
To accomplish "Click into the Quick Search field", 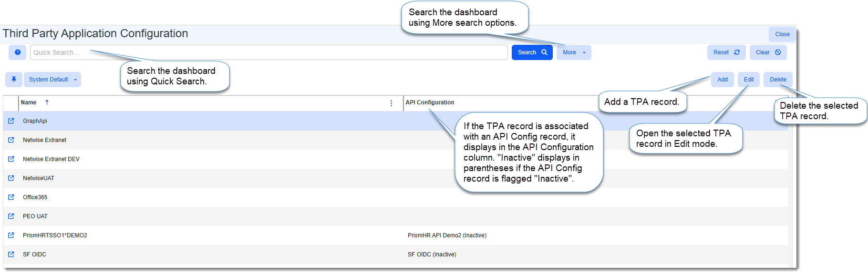I will 267,52.
